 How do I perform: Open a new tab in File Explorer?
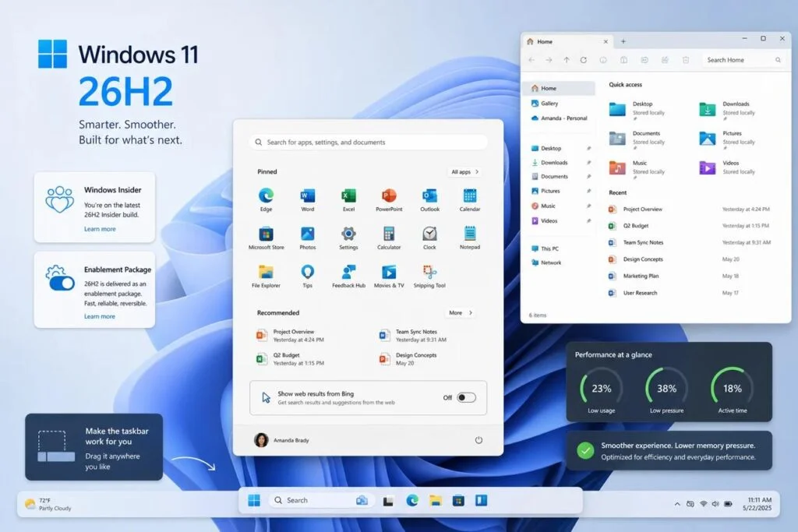623,42
